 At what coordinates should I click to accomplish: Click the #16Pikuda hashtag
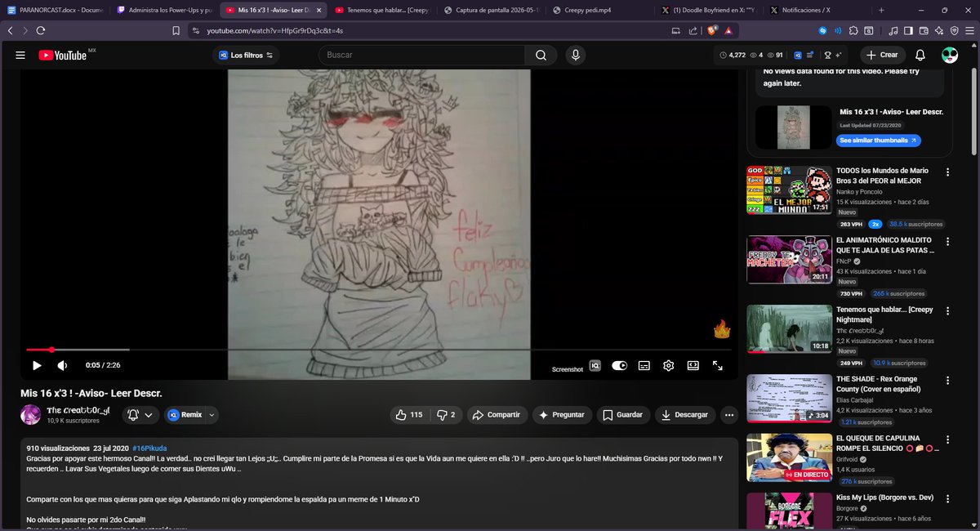pos(149,448)
